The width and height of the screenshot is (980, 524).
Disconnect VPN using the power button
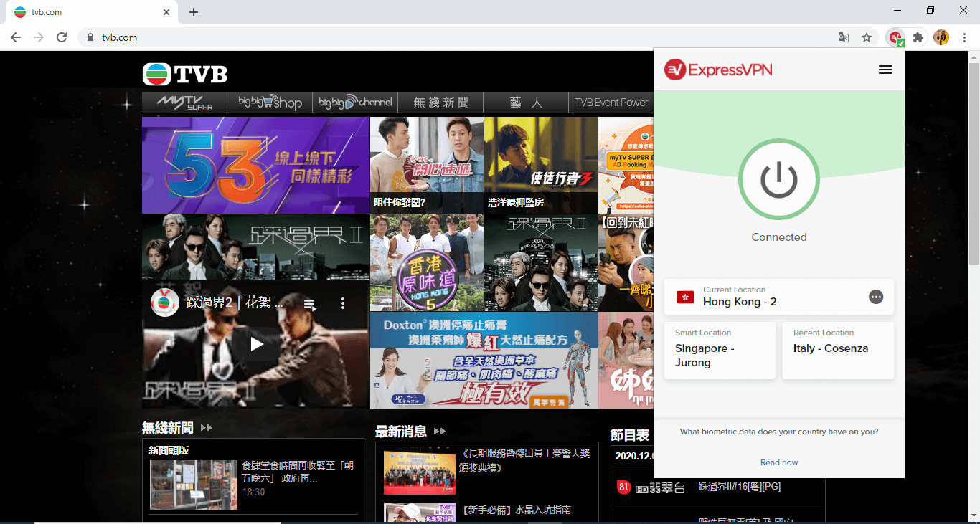(x=779, y=179)
